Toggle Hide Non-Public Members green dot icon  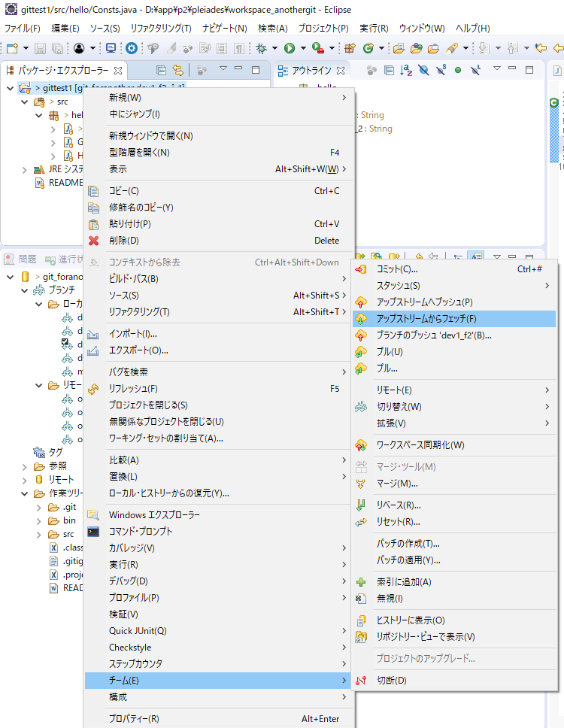[458, 70]
